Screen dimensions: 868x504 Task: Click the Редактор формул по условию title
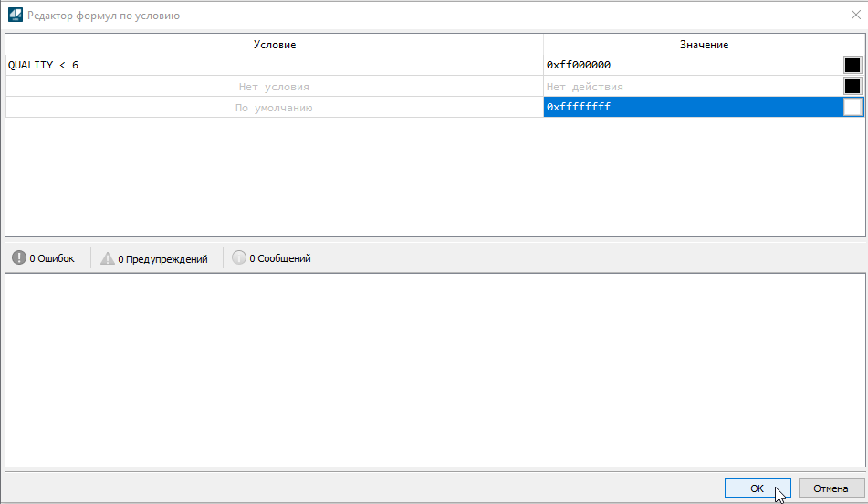pyautogui.click(x=103, y=16)
